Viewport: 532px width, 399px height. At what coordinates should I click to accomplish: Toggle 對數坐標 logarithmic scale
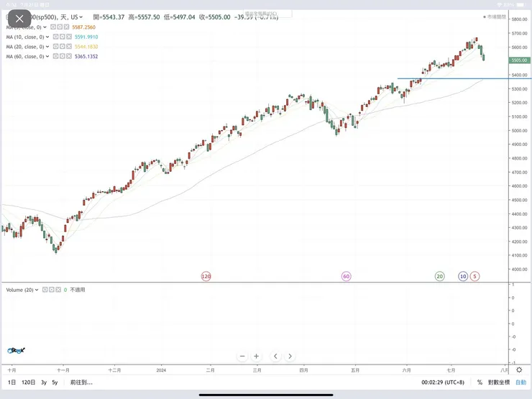[499, 382]
